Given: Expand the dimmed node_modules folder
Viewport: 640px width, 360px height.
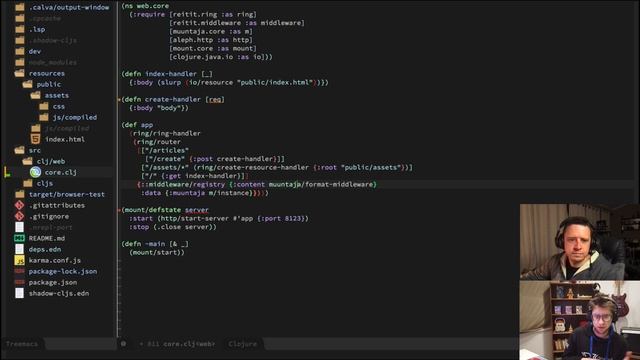Looking at the screenshot, I should click(53, 62).
